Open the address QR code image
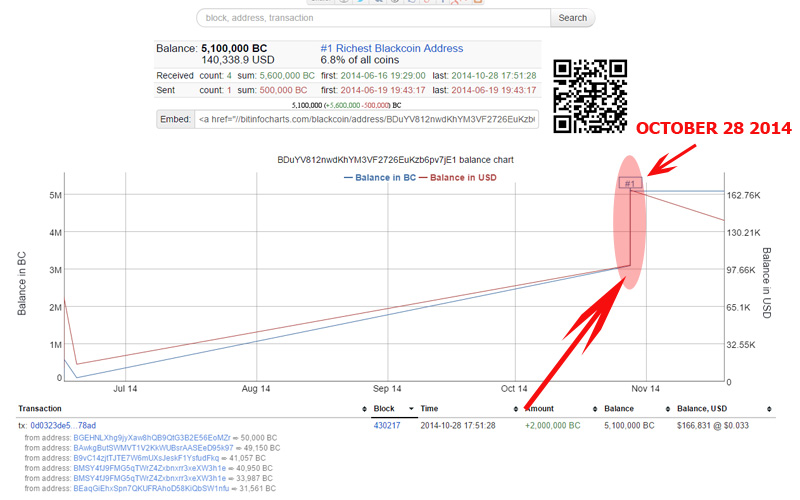 [x=590, y=96]
